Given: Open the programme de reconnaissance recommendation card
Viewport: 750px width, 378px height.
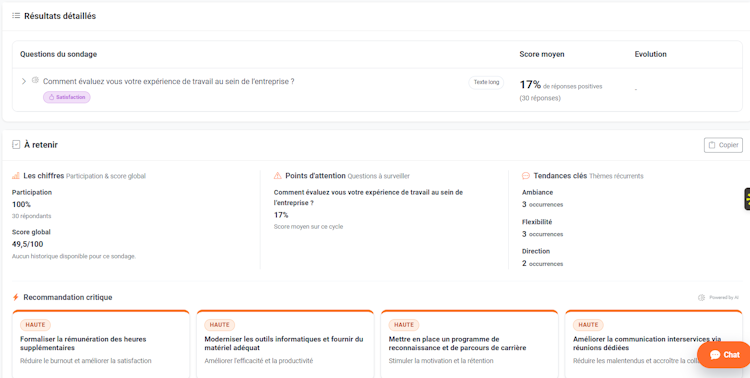Looking at the screenshot, I should (469, 344).
